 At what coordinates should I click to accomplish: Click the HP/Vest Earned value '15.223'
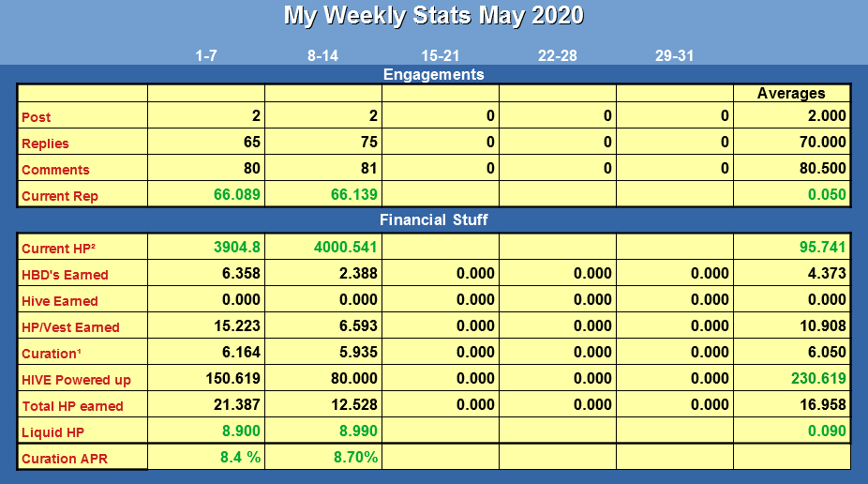coord(237,325)
